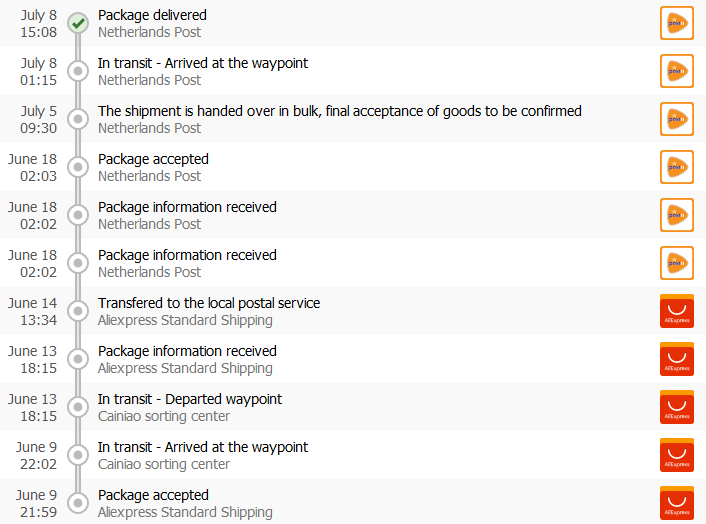Click PostNL logo for June 18 02:03 entry

tap(677, 167)
